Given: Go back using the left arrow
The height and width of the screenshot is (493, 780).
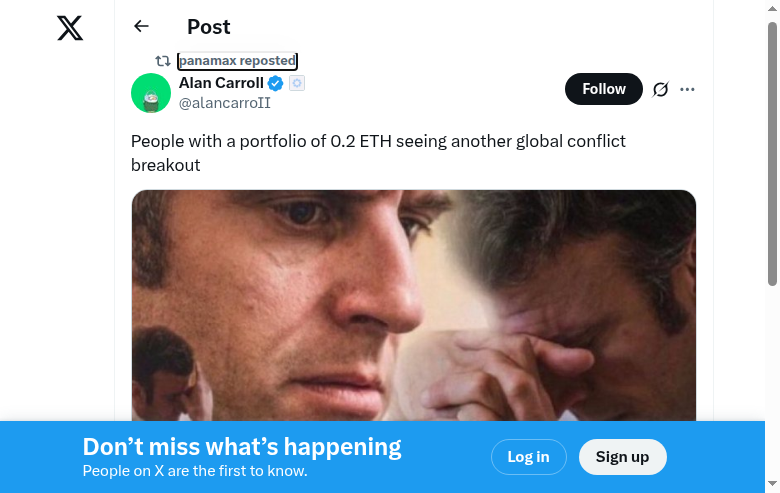Looking at the screenshot, I should (141, 27).
